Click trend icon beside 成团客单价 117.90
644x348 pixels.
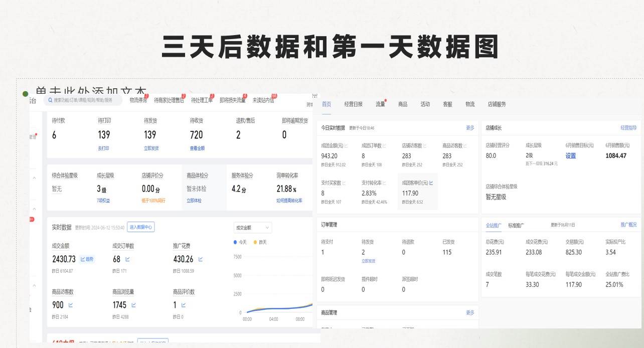432,184
